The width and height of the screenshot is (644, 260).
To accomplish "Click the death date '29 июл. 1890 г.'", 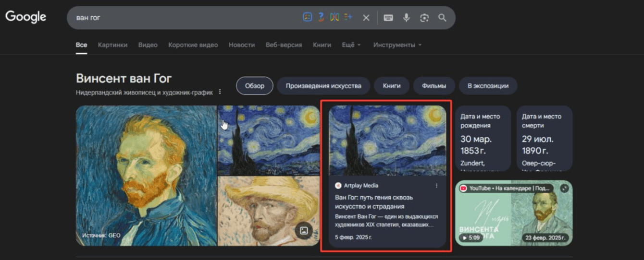I will (x=538, y=144).
